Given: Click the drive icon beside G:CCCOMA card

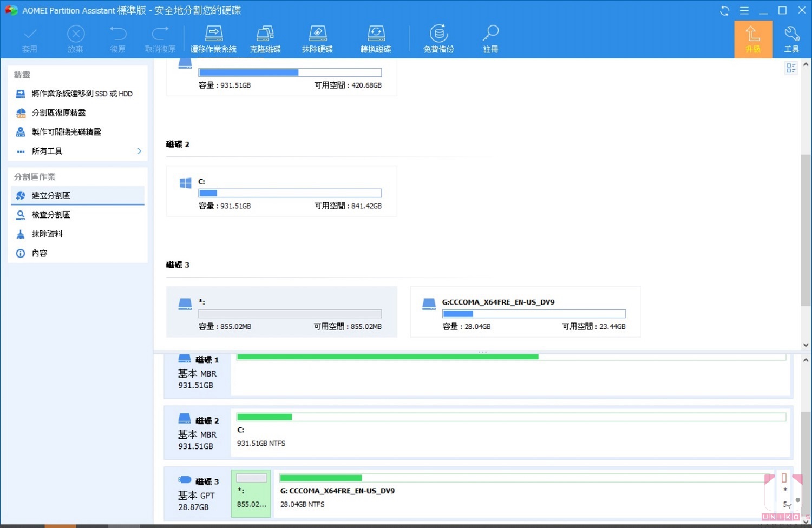Looking at the screenshot, I should pos(429,304).
